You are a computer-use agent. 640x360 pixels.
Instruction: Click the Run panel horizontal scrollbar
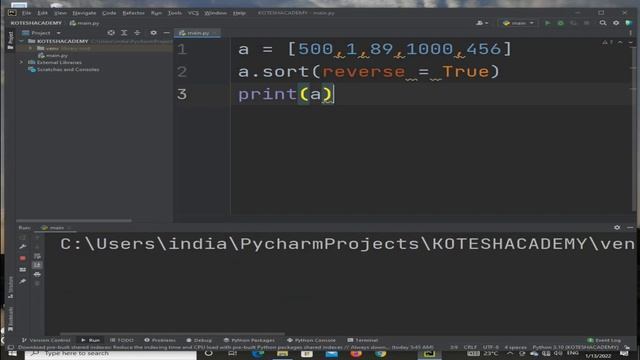[x=172, y=334]
